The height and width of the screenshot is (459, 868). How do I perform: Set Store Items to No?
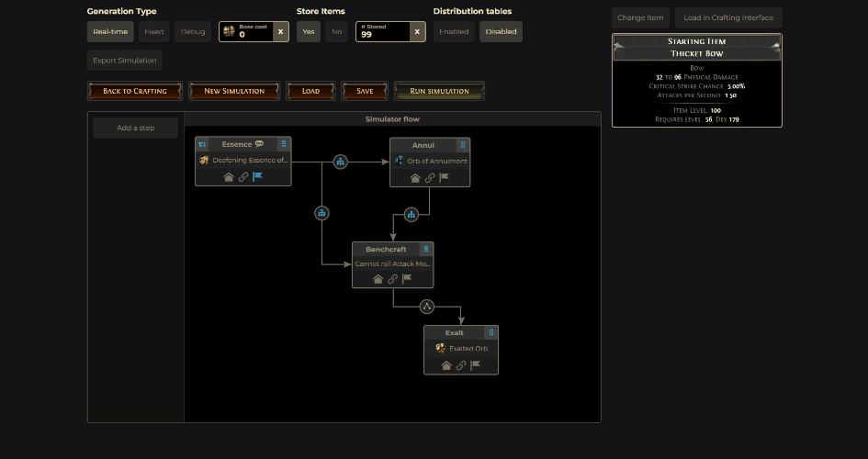point(336,31)
